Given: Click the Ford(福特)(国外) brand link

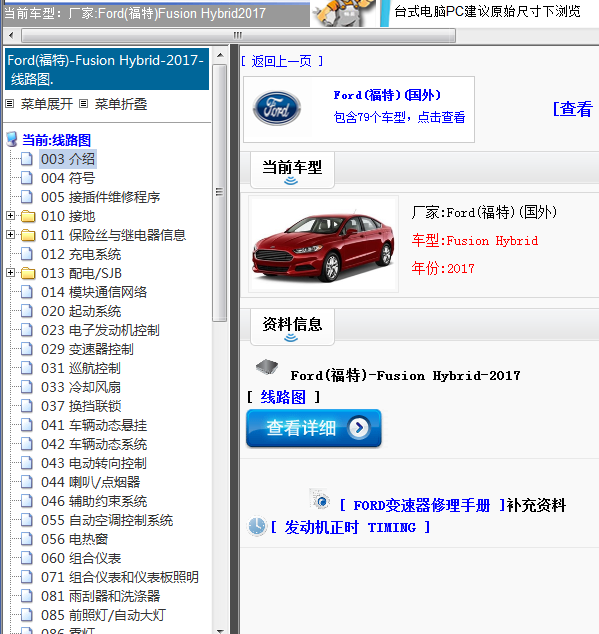Looking at the screenshot, I should 387,95.
